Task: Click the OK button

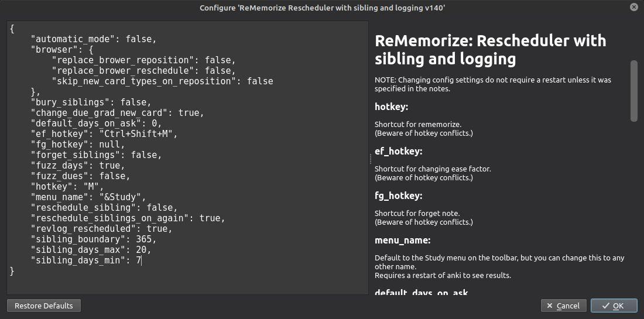Action: (x=614, y=306)
